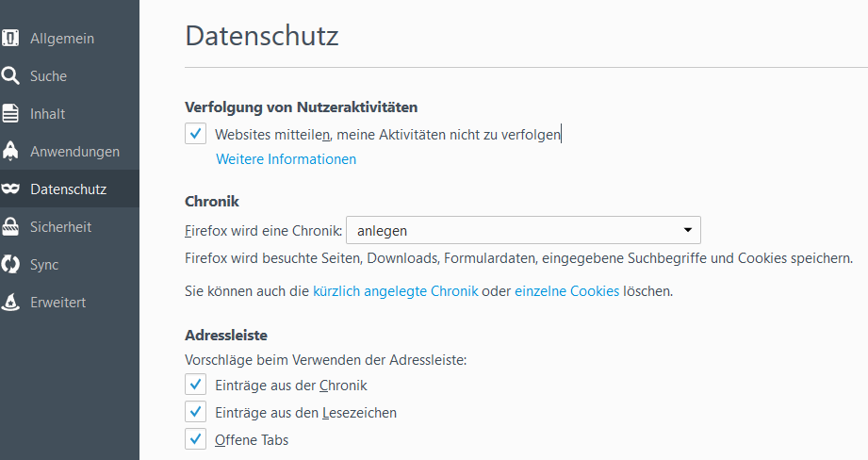Screen dimensions: 868x460
Task: Open the Weitere Informationen link
Action: pos(286,159)
